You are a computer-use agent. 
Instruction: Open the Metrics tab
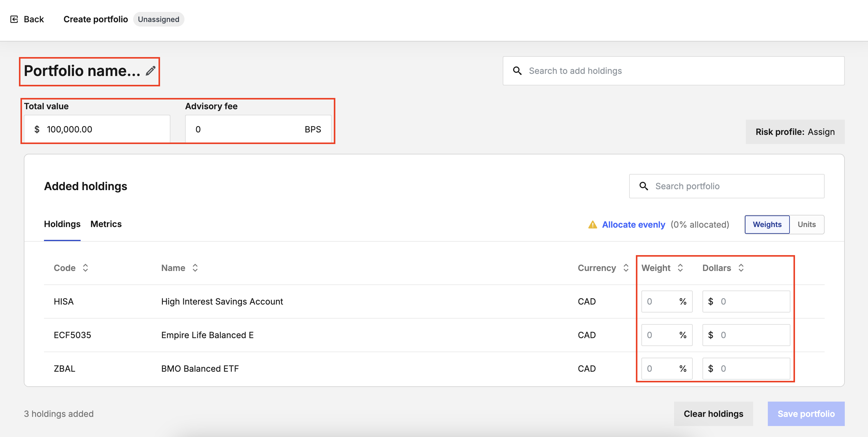(x=106, y=224)
